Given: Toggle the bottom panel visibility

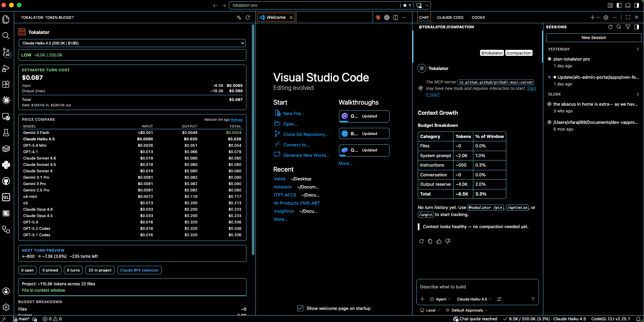Looking at the screenshot, I should [x=628, y=5].
